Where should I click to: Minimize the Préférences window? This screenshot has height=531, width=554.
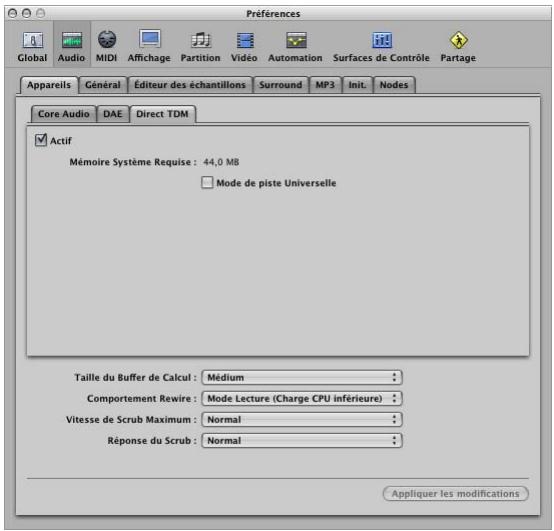point(26,13)
